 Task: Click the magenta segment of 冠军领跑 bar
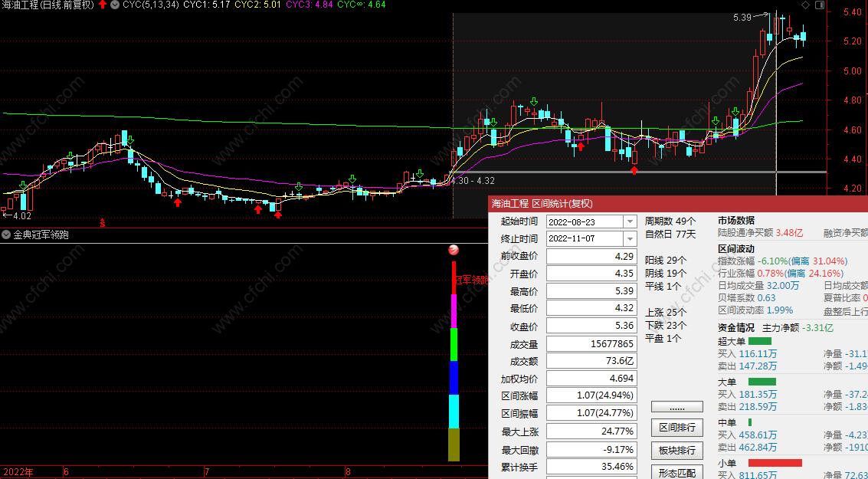(x=454, y=311)
